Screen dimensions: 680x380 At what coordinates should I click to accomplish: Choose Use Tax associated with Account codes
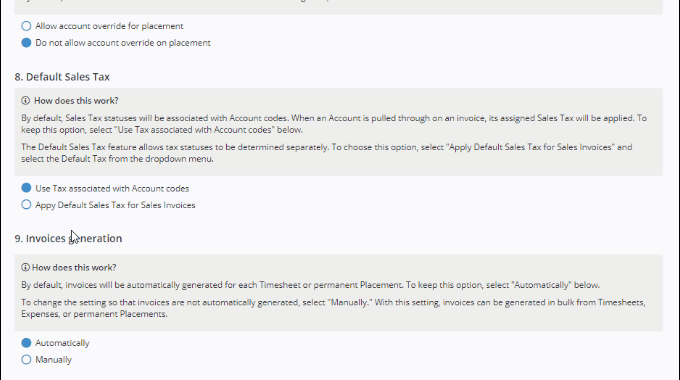tap(26, 188)
